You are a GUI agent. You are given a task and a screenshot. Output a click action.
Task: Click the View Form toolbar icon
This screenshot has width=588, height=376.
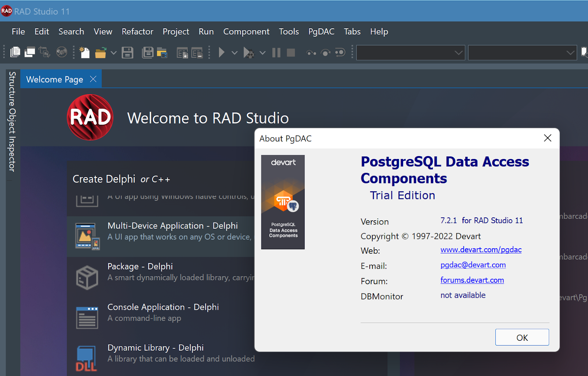click(30, 53)
